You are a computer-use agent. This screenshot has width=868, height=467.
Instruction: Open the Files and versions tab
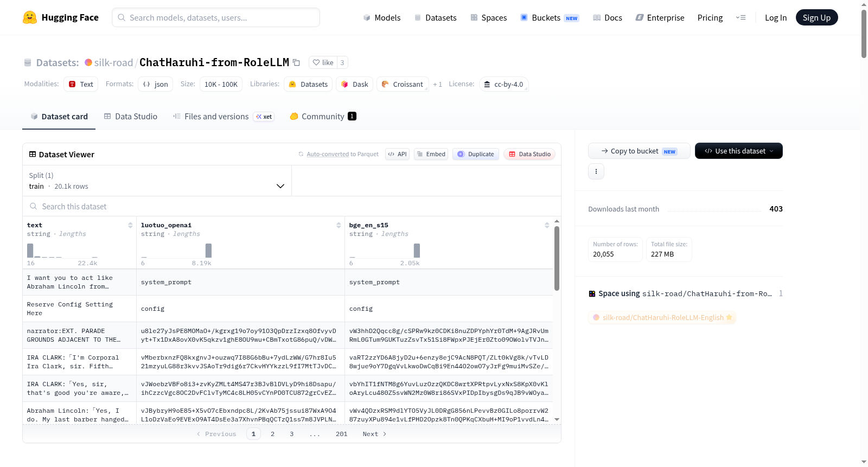[x=224, y=116]
